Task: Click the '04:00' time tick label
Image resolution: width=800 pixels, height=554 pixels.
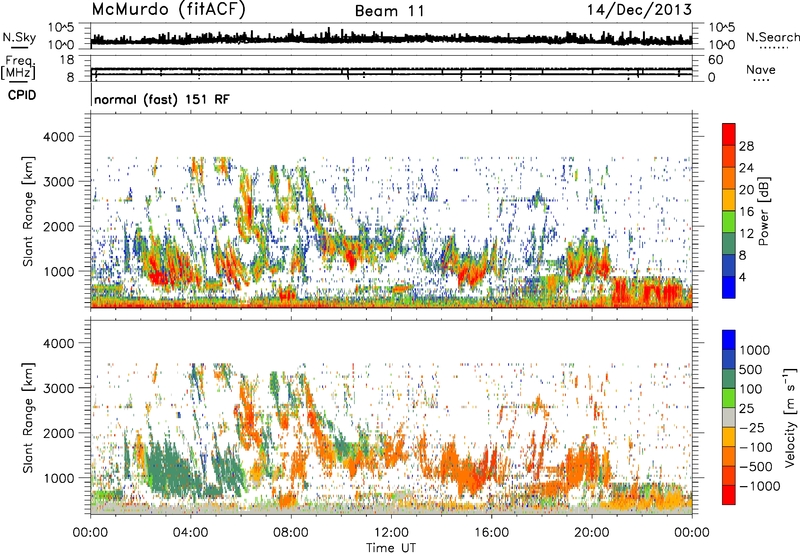Action: click(x=191, y=533)
